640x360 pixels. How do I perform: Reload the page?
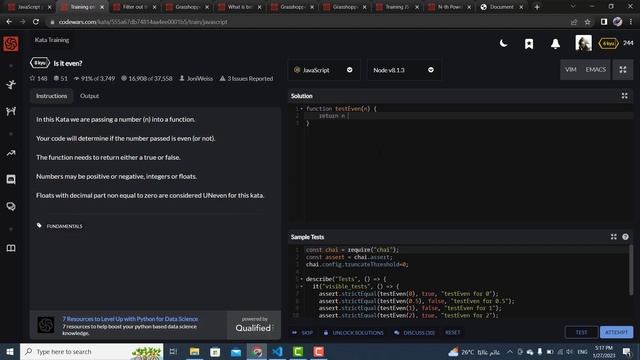(36, 22)
